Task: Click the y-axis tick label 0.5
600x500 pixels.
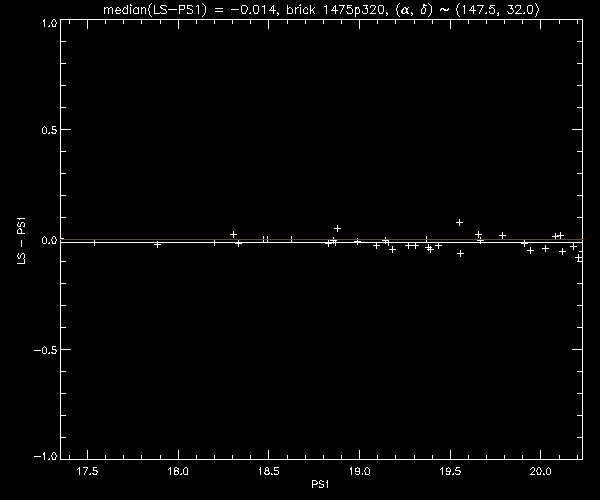Action: 49,130
